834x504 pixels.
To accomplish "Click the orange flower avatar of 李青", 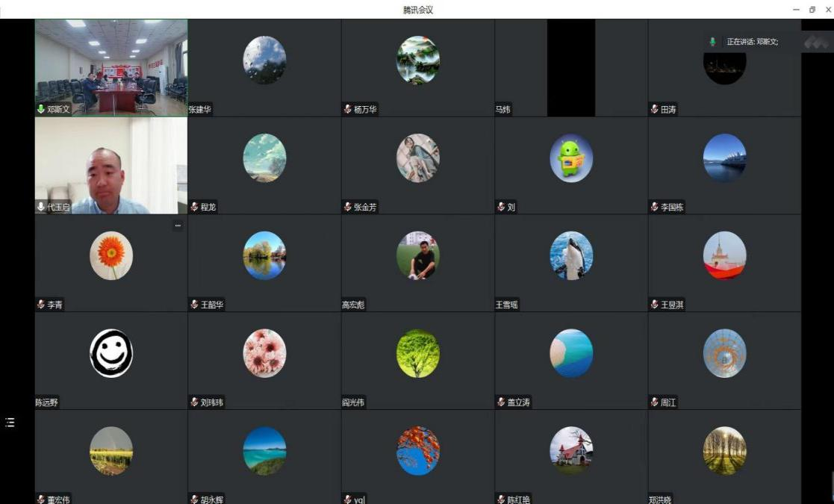I will pos(111,255).
